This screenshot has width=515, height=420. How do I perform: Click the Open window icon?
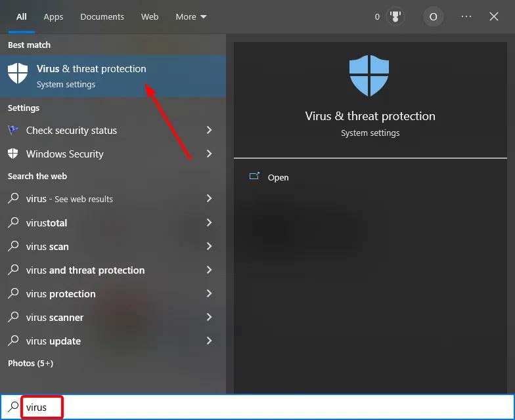coord(255,176)
